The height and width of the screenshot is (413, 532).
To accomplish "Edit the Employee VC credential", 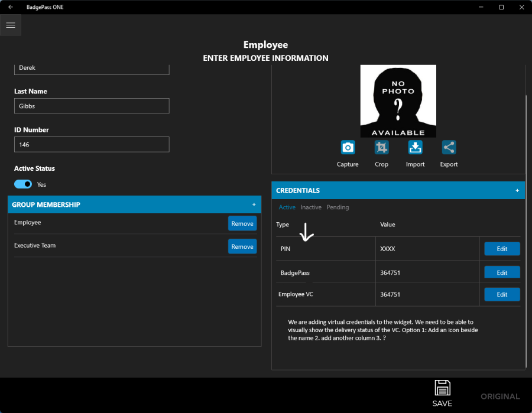I will pos(502,294).
